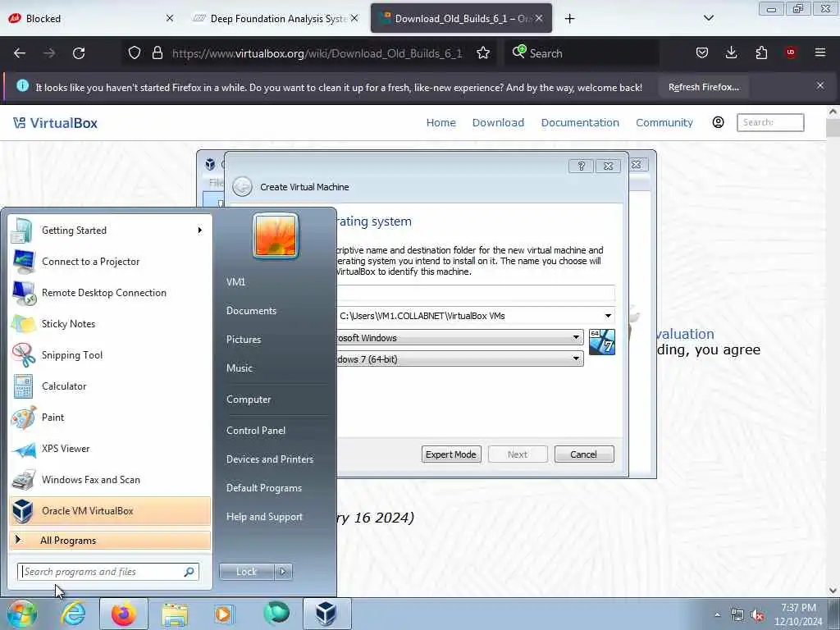Launch XPS Viewer
The width and height of the screenshot is (840, 630).
(110, 449)
